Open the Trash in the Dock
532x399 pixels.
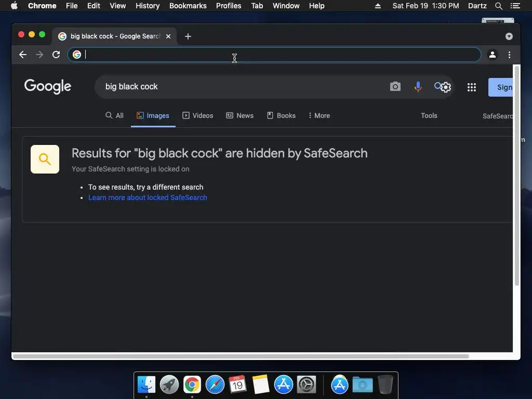385,385
